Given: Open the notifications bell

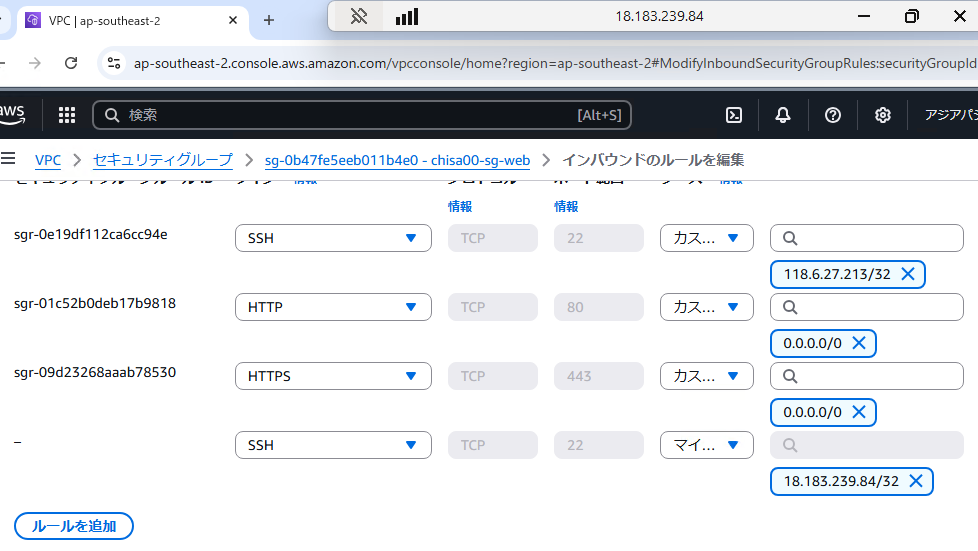Looking at the screenshot, I should [x=783, y=115].
